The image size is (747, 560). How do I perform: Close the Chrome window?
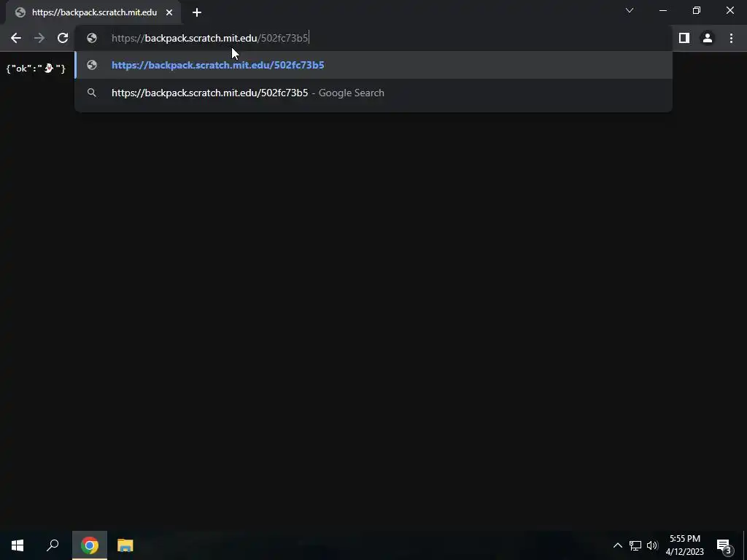point(729,10)
